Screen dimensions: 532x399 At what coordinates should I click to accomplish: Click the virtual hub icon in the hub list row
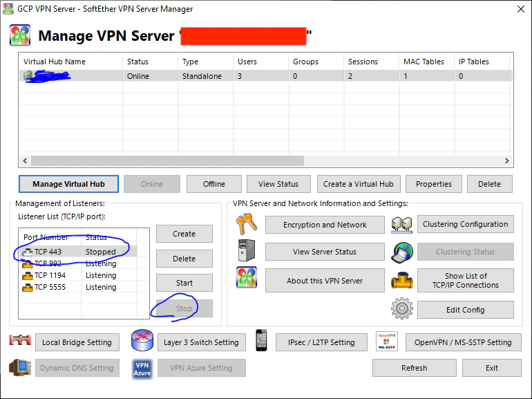tap(28, 76)
